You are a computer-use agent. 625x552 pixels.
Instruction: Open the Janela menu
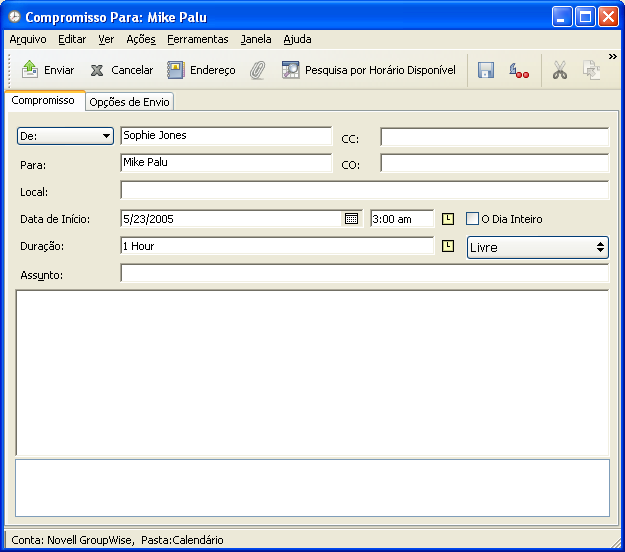point(256,39)
